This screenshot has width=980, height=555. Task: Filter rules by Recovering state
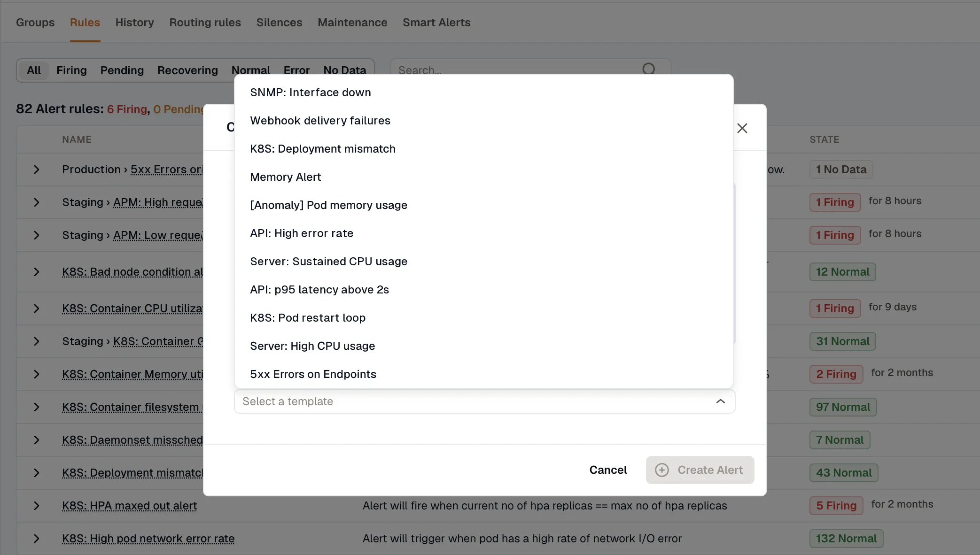(187, 70)
